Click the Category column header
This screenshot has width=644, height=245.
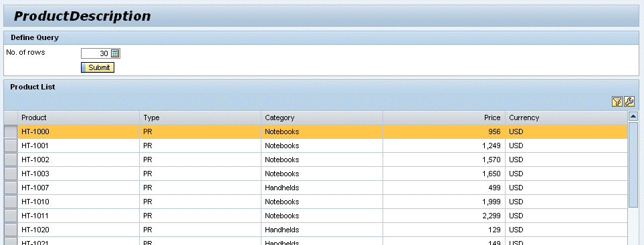322,117
